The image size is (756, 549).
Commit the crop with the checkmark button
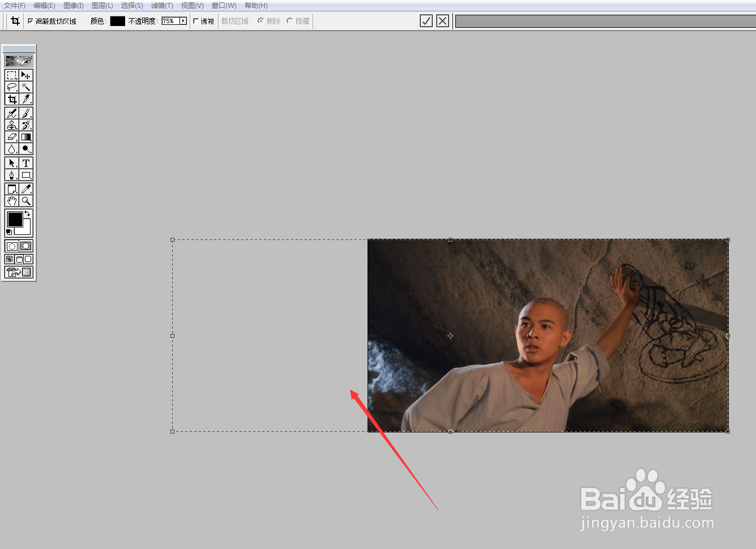pyautogui.click(x=426, y=21)
